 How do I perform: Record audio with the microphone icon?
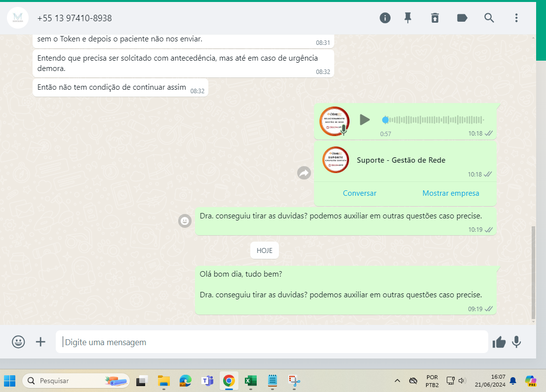[x=516, y=342]
